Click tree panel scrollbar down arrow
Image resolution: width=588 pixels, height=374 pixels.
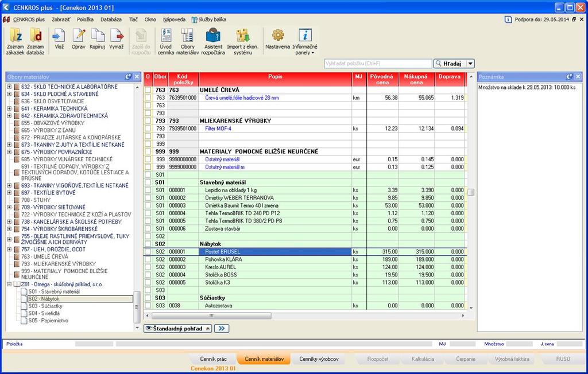[137, 328]
